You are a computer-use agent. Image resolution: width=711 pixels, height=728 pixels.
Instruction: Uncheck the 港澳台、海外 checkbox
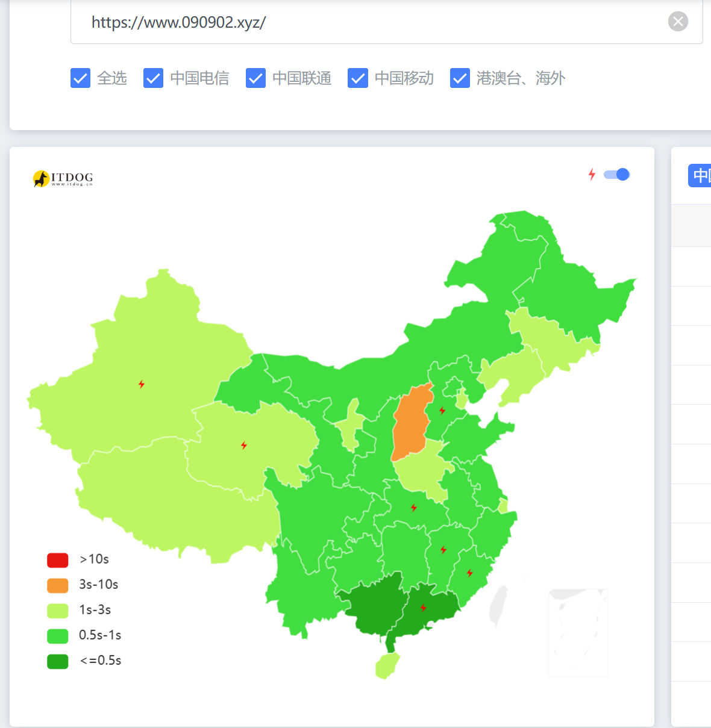point(460,78)
